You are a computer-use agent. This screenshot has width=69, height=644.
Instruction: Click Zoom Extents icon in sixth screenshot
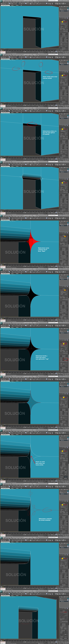click(x=67, y=320)
